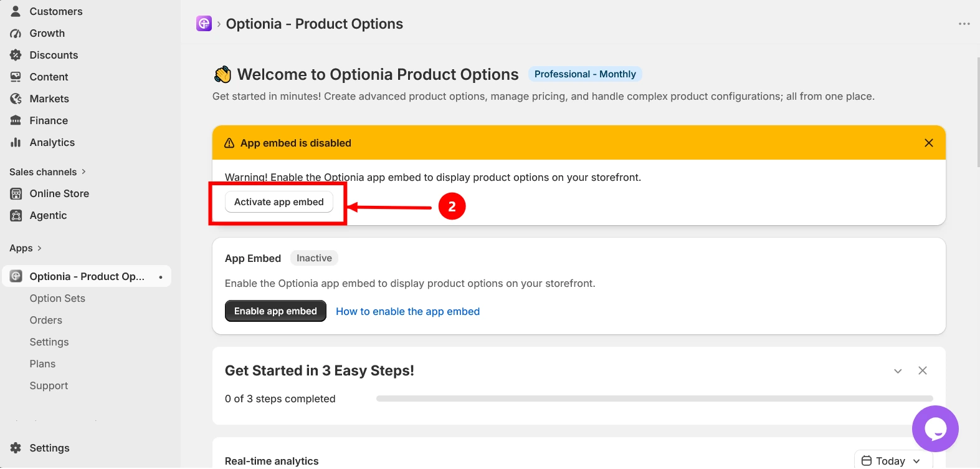Open the Today date range dropdown
This screenshot has height=469, width=980.
pos(893,461)
